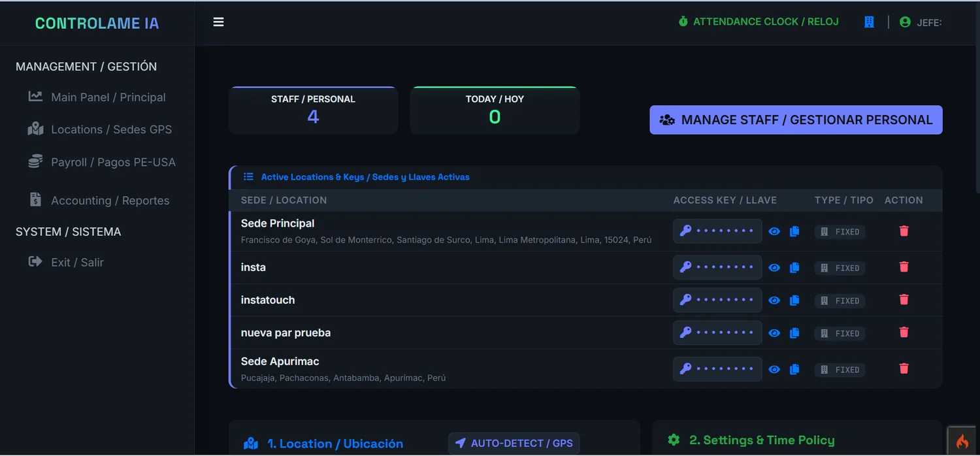
Task: Go to Main Panel / Principal
Action: point(97,97)
